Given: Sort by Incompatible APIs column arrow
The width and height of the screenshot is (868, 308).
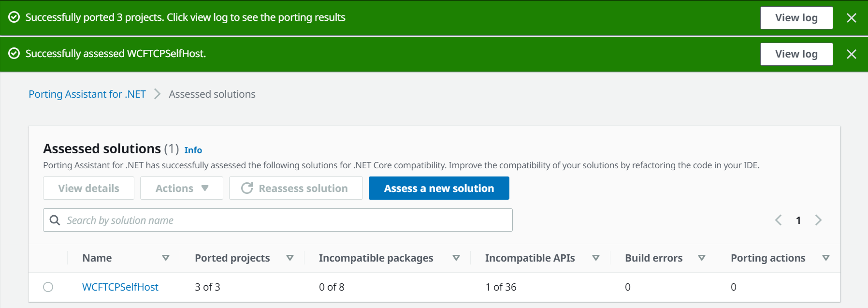Looking at the screenshot, I should point(596,258).
